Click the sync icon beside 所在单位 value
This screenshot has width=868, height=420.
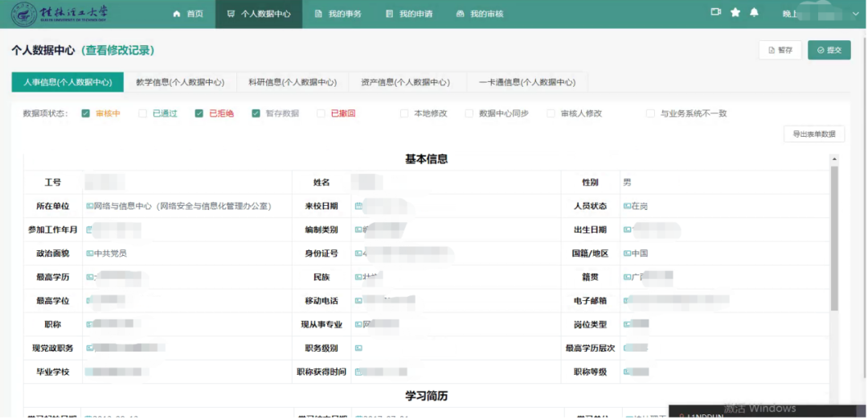click(89, 206)
